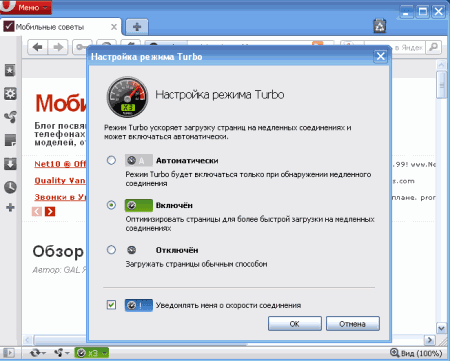The height and width of the screenshot is (361, 450).
Task: Open the Opera Меню button
Action: pyautogui.click(x=26, y=7)
